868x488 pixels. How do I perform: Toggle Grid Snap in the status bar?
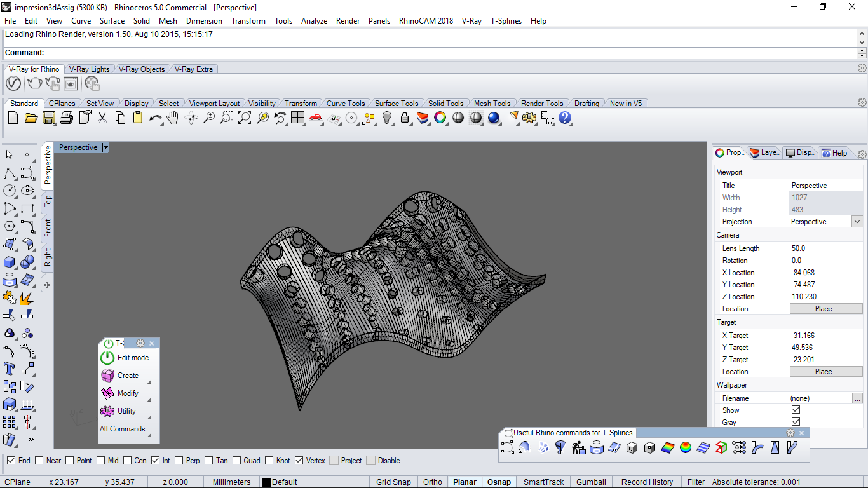[x=393, y=482]
